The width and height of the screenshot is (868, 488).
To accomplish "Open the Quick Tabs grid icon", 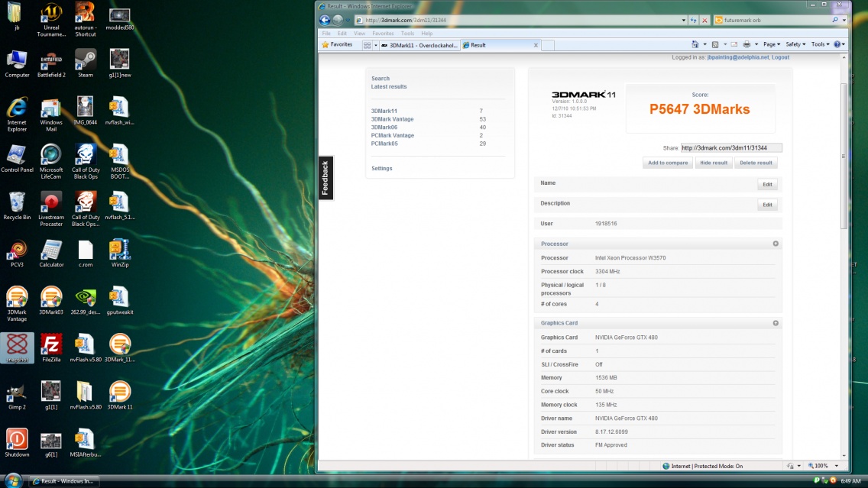I will (368, 45).
